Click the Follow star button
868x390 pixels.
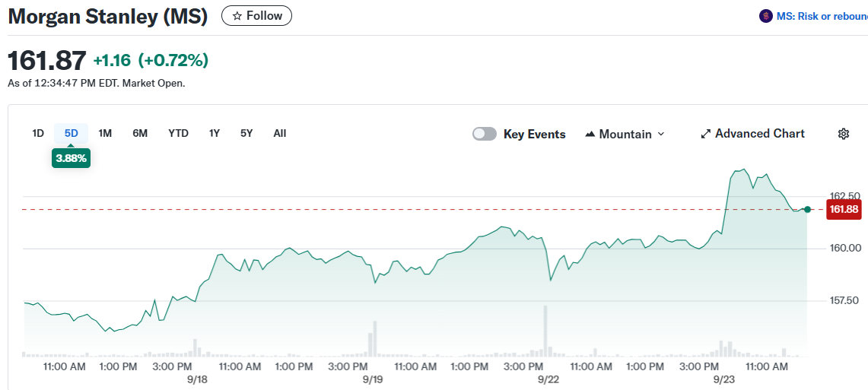coord(256,16)
